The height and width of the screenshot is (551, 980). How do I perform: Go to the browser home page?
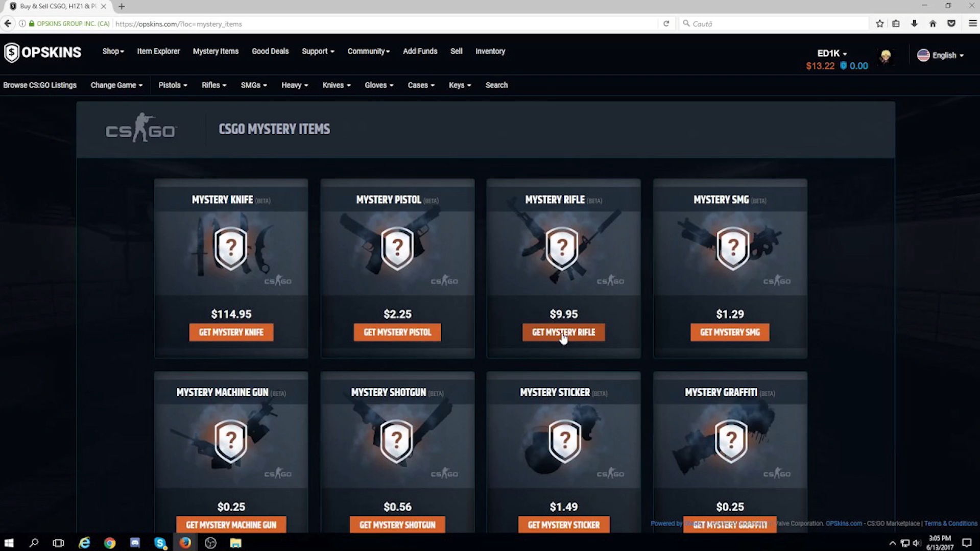[x=933, y=23]
